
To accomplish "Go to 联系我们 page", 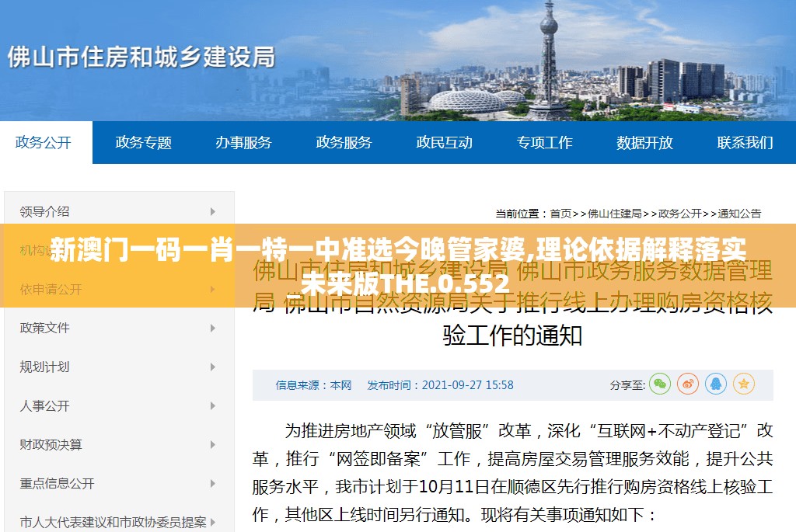I will pyautogui.click(x=745, y=142).
